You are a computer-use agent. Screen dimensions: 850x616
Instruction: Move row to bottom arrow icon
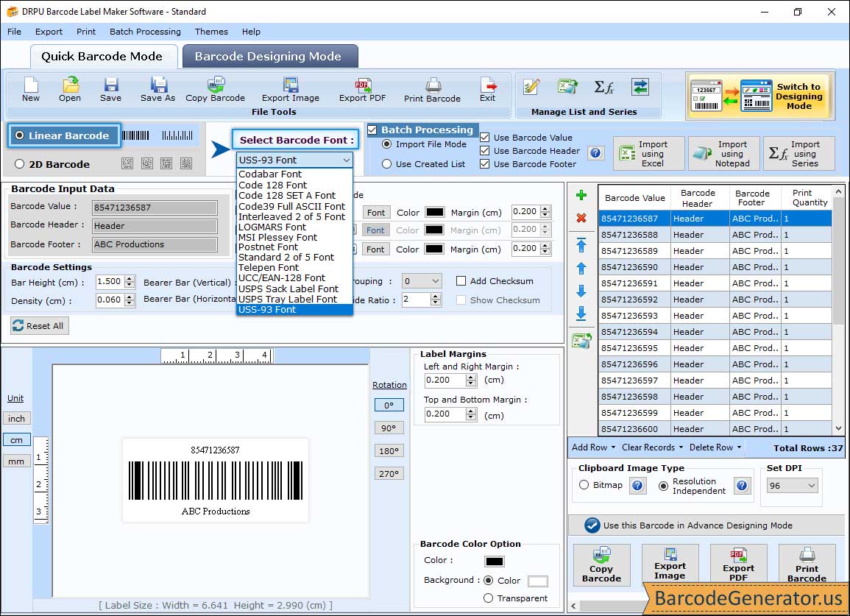click(581, 314)
